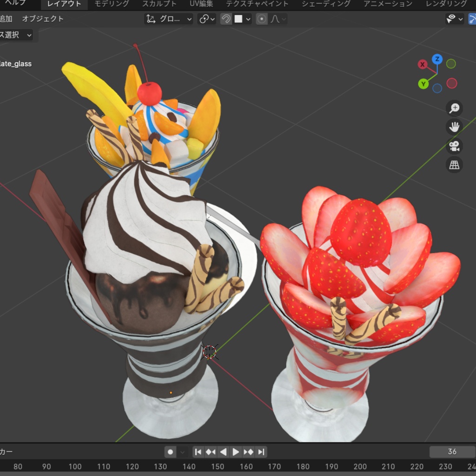The image size is (476, 476).
Task: Select the Zoom tool in the viewport sidebar
Action: [x=454, y=108]
